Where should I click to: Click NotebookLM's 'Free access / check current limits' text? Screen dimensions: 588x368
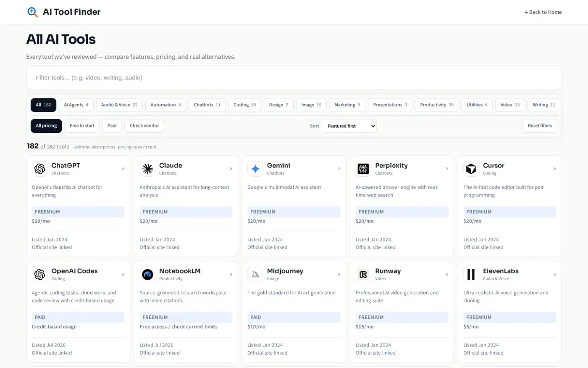pos(178,327)
